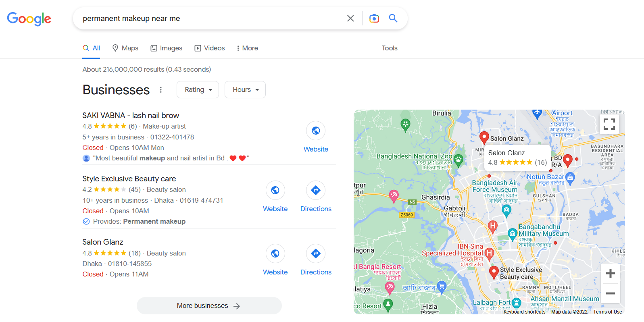The width and height of the screenshot is (644, 322).
Task: Zoom in on the map
Action: point(611,273)
